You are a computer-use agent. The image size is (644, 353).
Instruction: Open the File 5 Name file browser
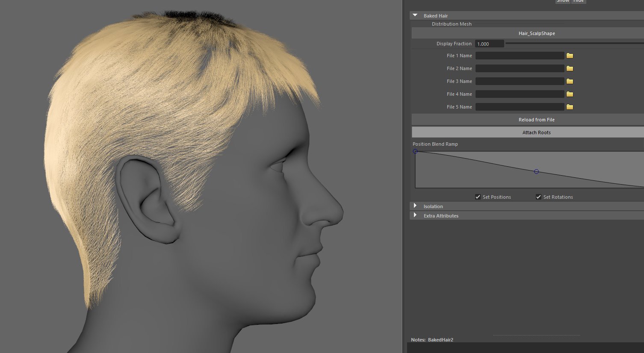point(570,106)
